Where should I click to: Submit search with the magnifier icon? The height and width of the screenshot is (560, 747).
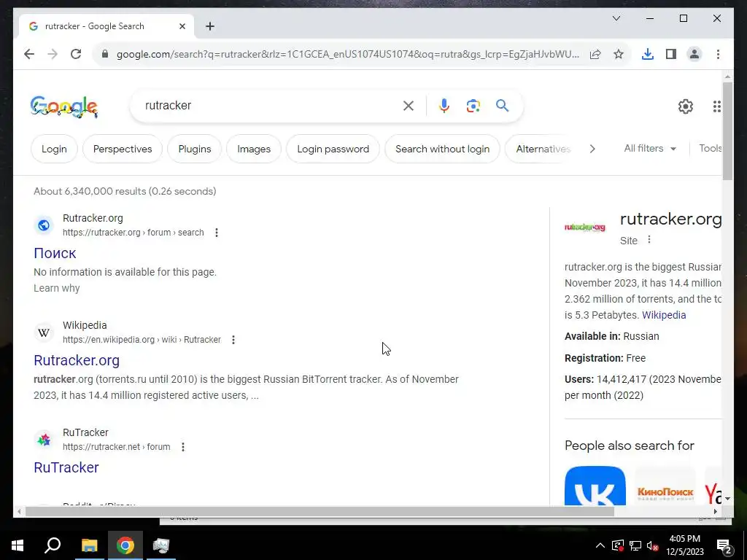pyautogui.click(x=502, y=105)
